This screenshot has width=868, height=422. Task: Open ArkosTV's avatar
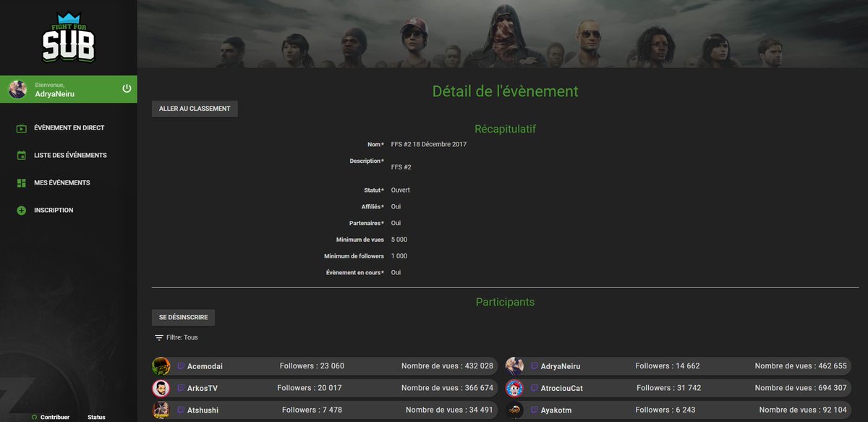click(161, 388)
